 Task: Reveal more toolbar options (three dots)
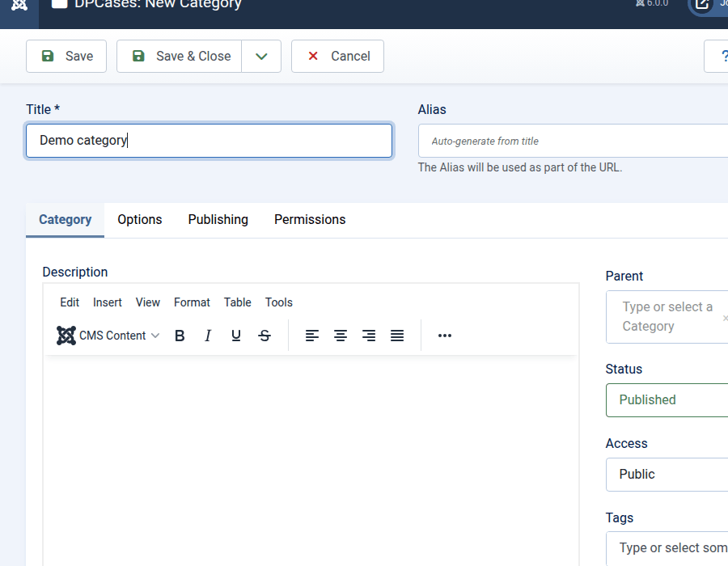[445, 336]
